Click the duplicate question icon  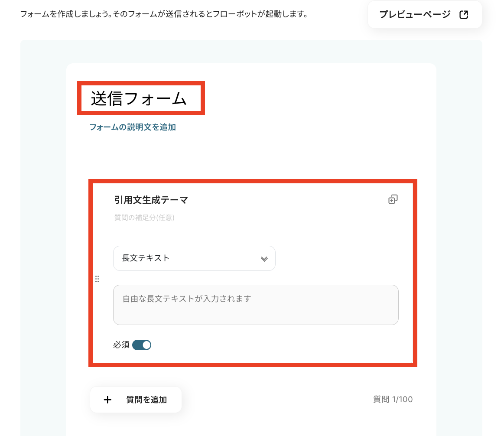tap(393, 199)
